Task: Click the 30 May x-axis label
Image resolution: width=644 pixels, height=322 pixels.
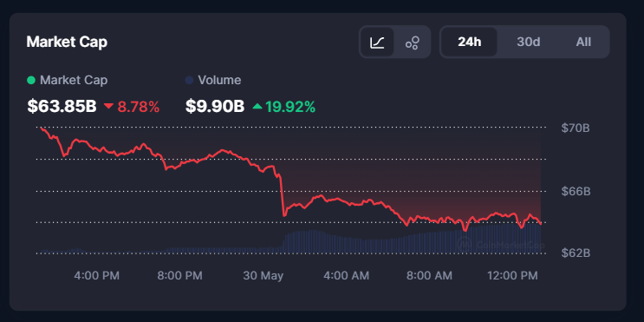Action: [x=263, y=276]
